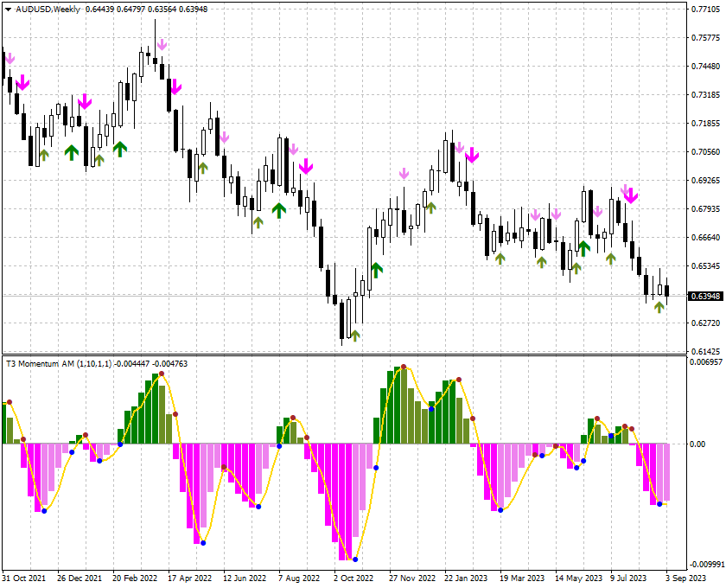The height and width of the screenshot is (588, 726).
Task: Click price axis level 0.62720
Action: click(705, 323)
